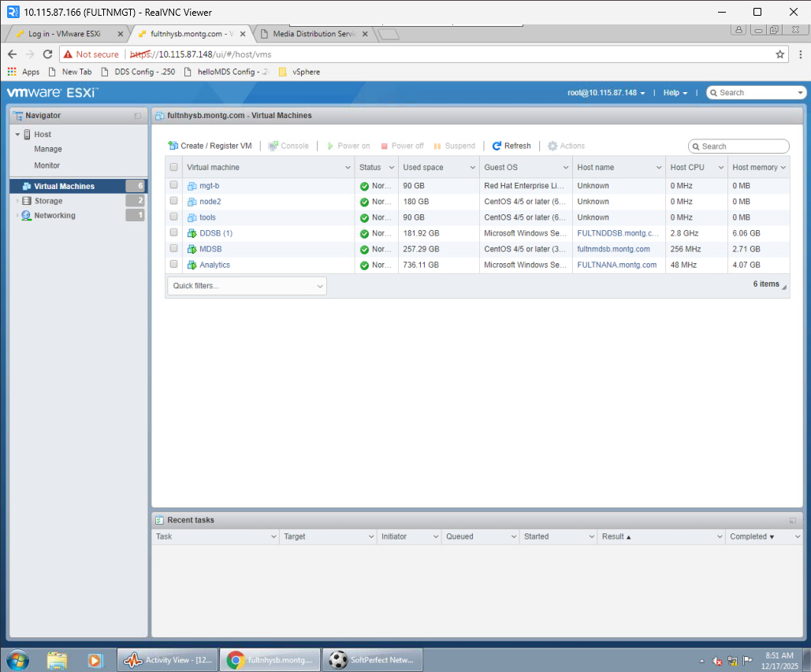This screenshot has height=672, width=811.
Task: Minimize the Navigator panel using its icon
Action: pyautogui.click(x=138, y=116)
